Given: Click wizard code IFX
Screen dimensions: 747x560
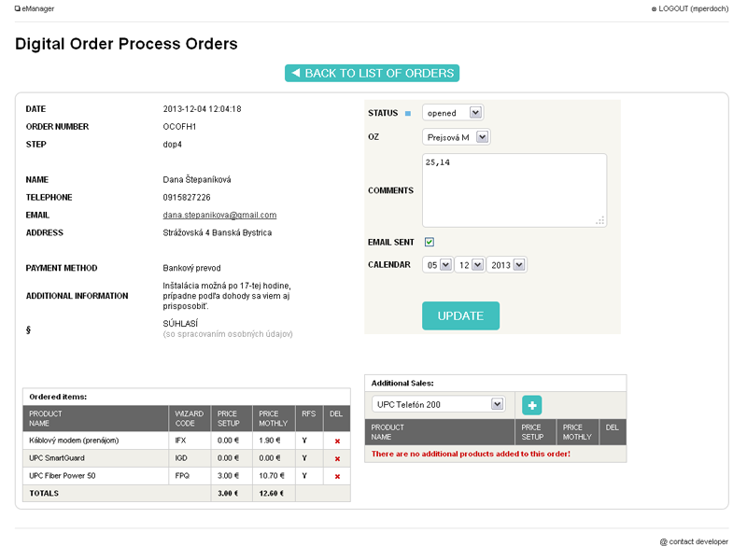Looking at the screenshot, I should [180, 441].
